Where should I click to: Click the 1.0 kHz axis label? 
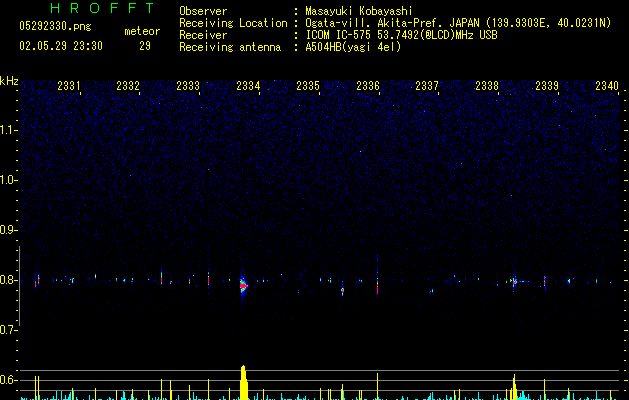(9, 180)
